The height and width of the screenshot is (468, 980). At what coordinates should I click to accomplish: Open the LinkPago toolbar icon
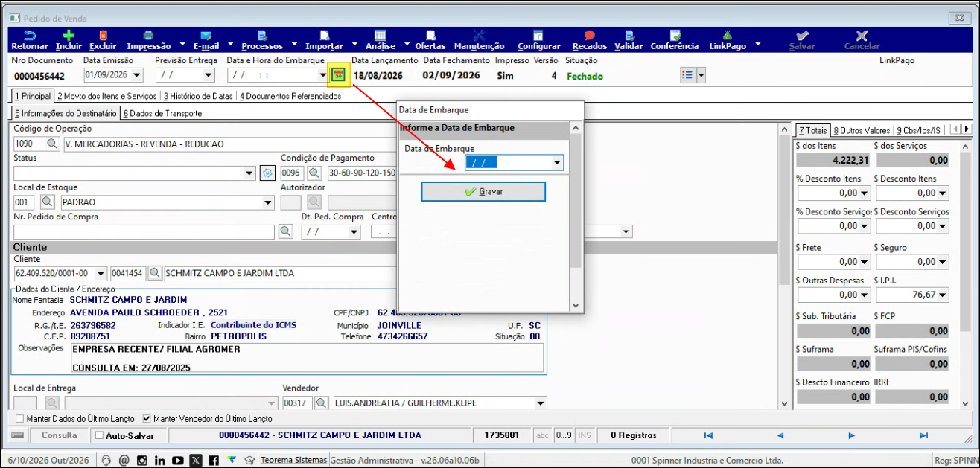coord(728,35)
